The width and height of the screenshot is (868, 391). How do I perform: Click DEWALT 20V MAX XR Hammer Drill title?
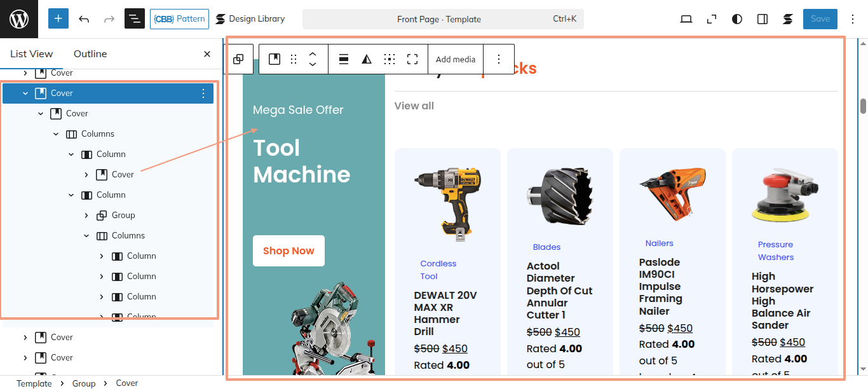[x=445, y=313]
